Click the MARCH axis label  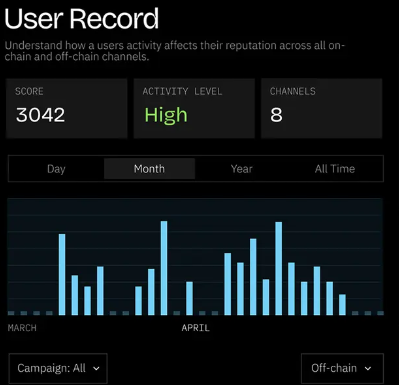[x=22, y=328]
